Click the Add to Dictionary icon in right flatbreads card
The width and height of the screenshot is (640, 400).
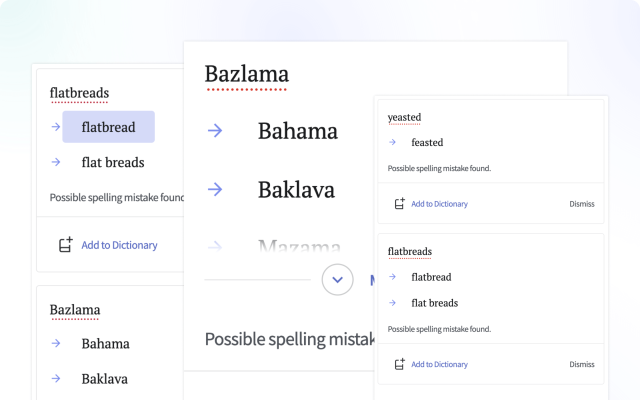[x=399, y=364]
